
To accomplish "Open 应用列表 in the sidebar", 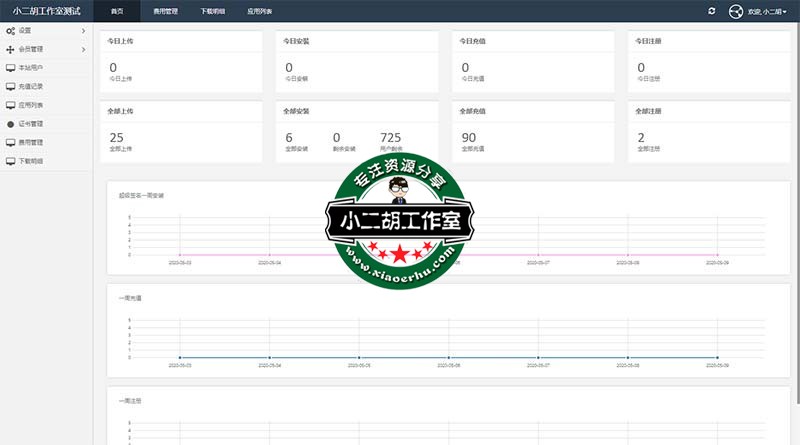I will pyautogui.click(x=31, y=104).
